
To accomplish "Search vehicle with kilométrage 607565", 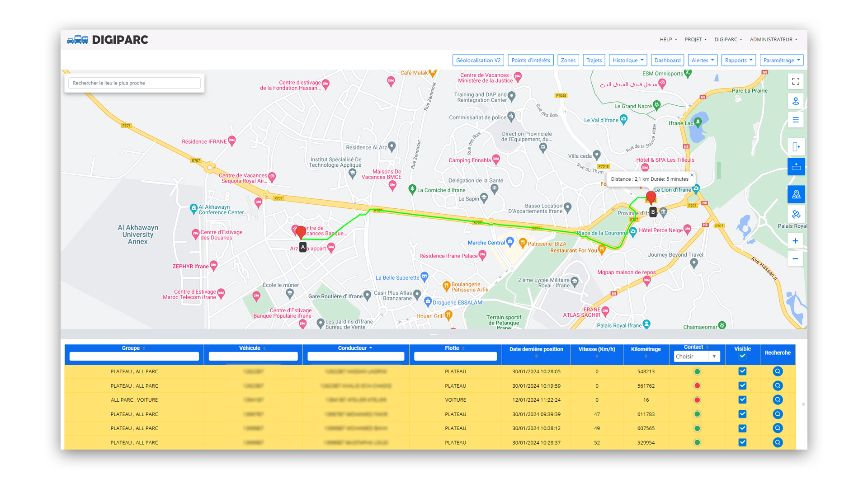I will tap(778, 428).
